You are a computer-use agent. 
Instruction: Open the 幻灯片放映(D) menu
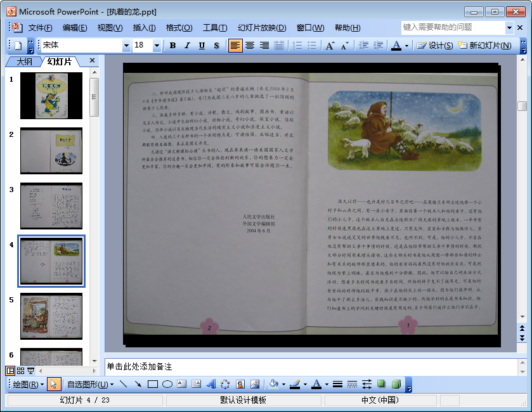click(x=262, y=28)
